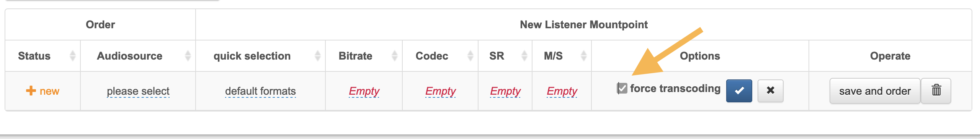Image resolution: width=980 pixels, height=139 pixels.
Task: Delete the row with trash icon
Action: pyautogui.click(x=936, y=91)
